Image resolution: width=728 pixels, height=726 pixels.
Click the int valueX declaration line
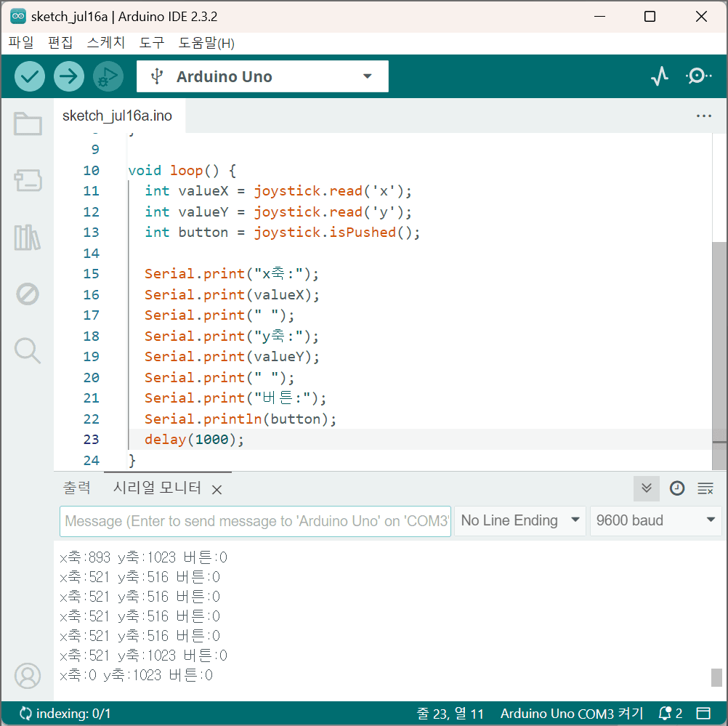click(x=278, y=191)
